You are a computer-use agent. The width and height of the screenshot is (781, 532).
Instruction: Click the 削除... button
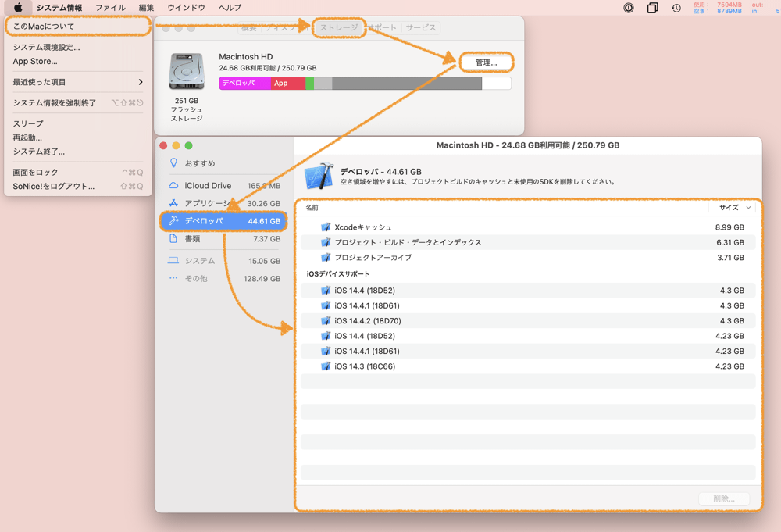point(724,498)
